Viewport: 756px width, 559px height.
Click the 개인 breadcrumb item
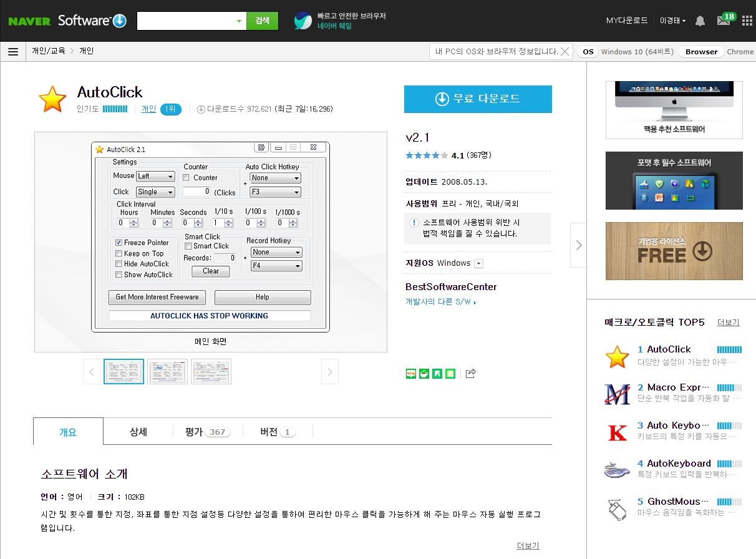coord(86,51)
